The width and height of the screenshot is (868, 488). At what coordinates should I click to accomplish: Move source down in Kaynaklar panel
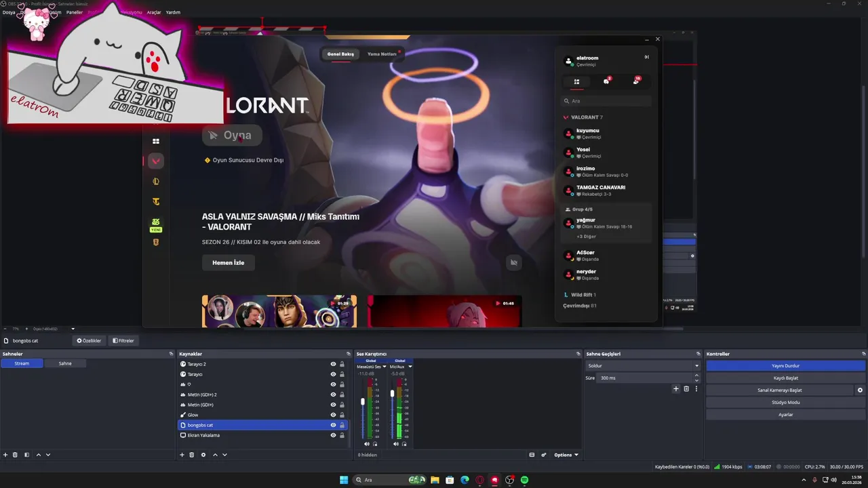click(x=224, y=455)
